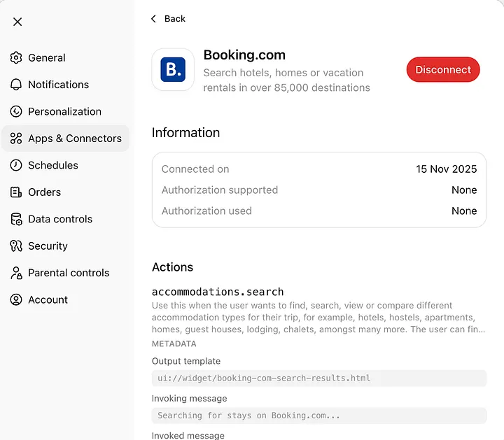
Task: Click the 'Connected on' label
Action: tap(195, 169)
